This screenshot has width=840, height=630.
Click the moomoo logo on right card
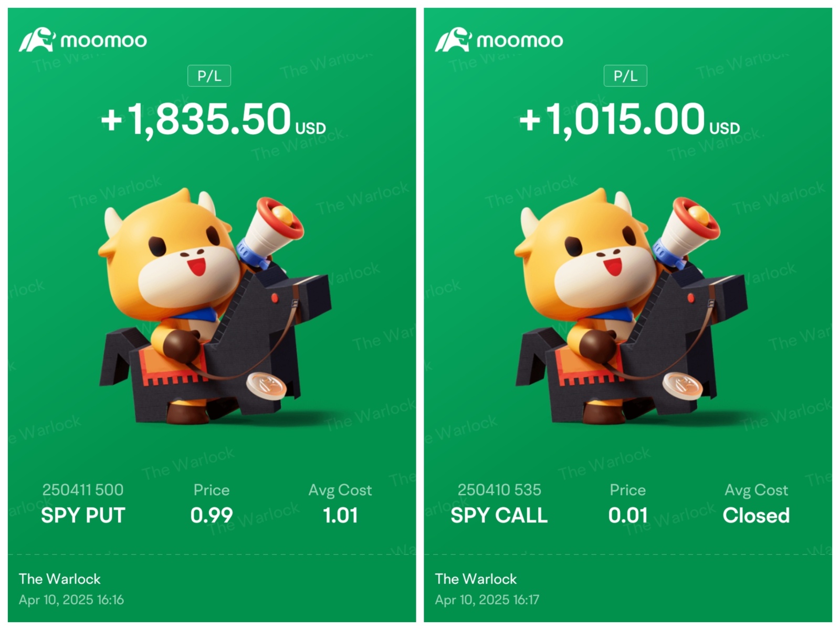(499, 40)
